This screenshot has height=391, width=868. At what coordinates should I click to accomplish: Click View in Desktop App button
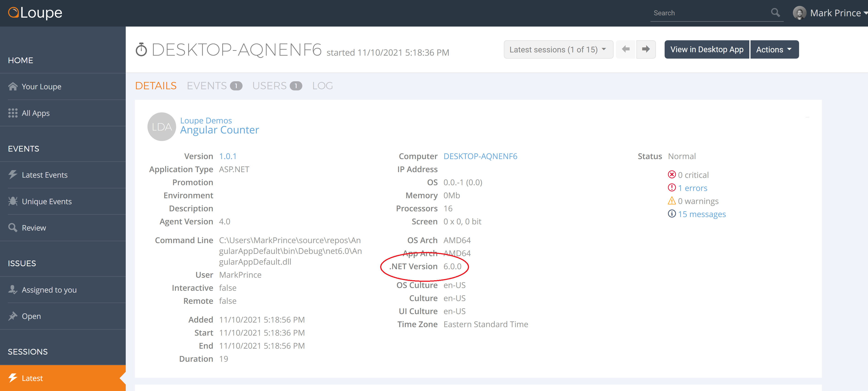707,49
